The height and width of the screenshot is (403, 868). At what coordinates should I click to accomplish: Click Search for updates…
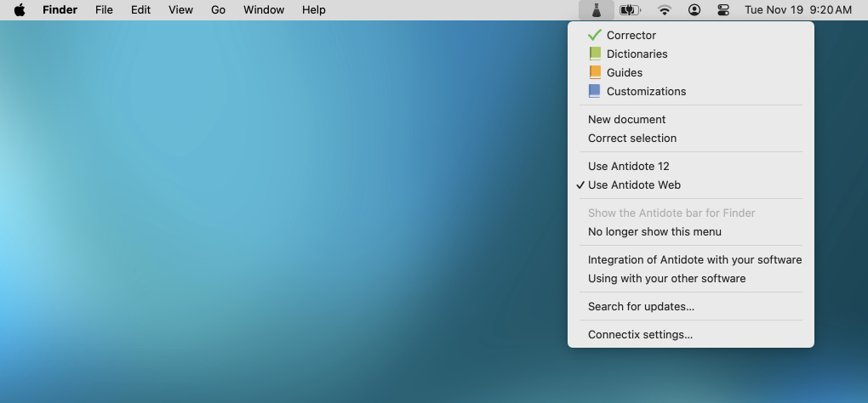641,307
